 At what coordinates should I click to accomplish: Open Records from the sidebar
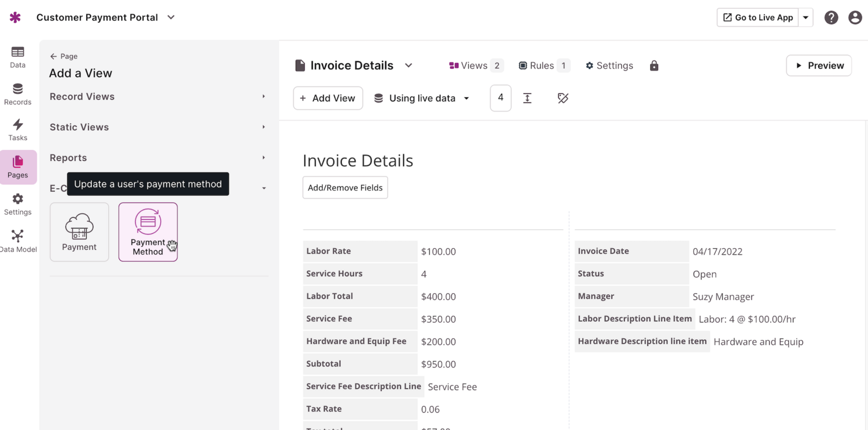pos(17,93)
